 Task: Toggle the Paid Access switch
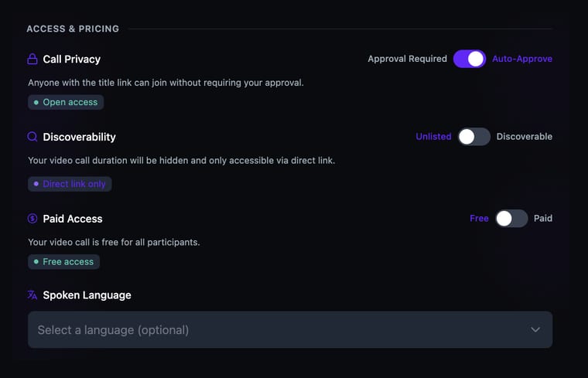click(x=511, y=219)
